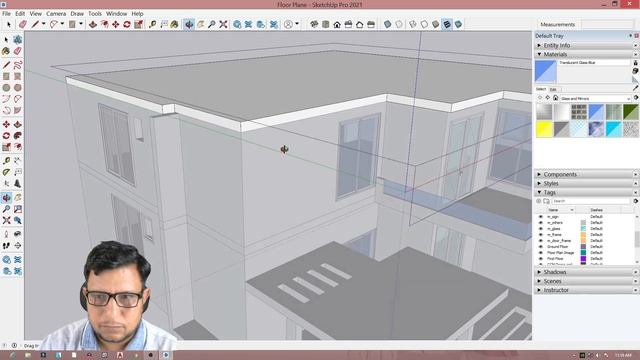Select the Circle tool in left toolbar
This screenshot has width=640, height=360.
click(x=6, y=88)
